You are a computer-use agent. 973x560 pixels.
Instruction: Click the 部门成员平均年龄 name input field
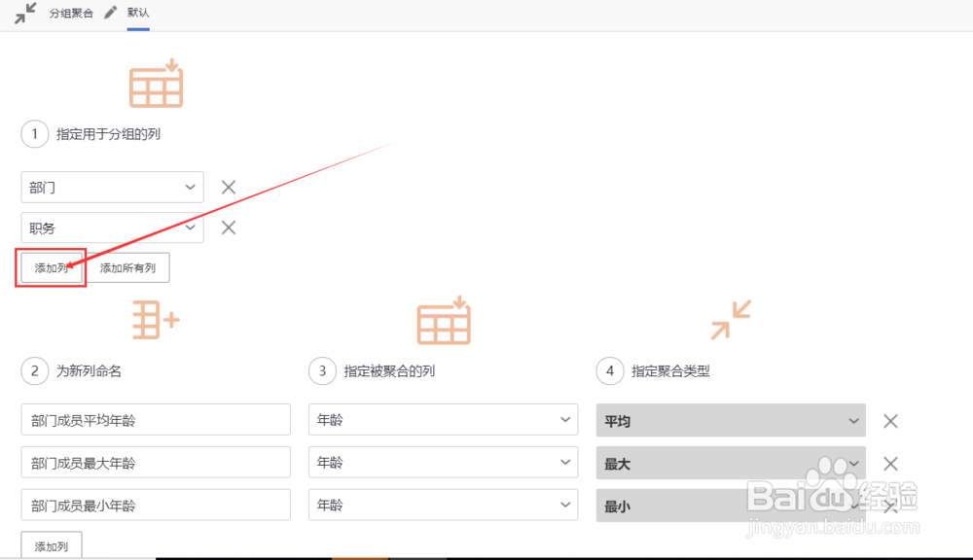pyautogui.click(x=156, y=419)
